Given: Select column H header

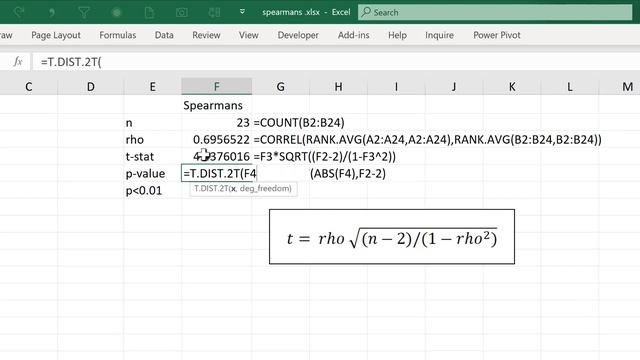Looking at the screenshot, I should (x=338, y=87).
